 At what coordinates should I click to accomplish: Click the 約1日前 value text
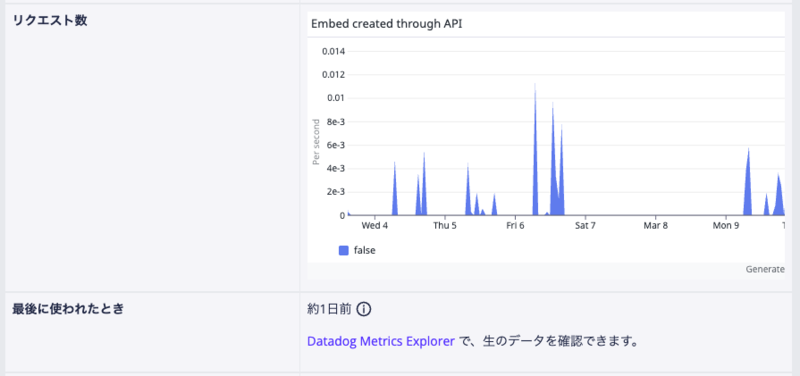(x=330, y=309)
